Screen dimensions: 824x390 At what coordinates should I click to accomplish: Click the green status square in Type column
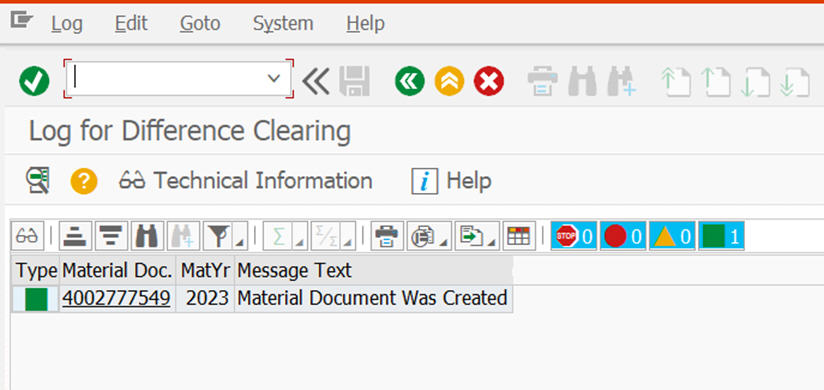click(x=36, y=299)
